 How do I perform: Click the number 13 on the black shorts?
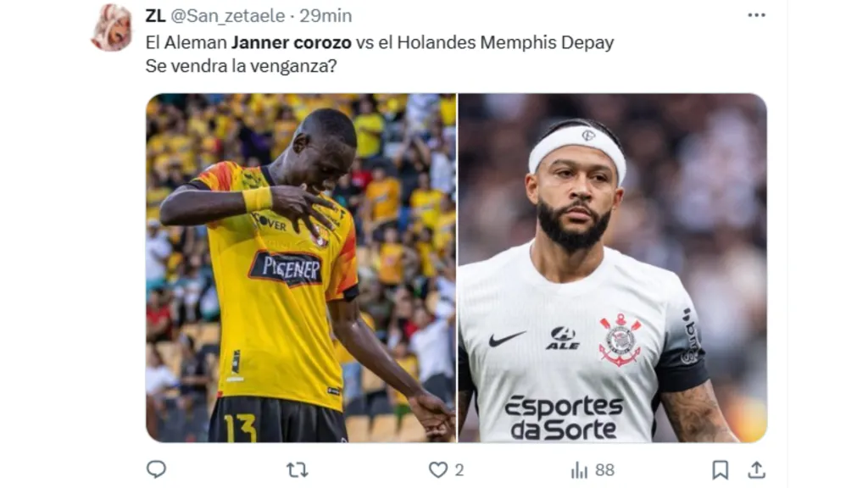tap(240, 428)
